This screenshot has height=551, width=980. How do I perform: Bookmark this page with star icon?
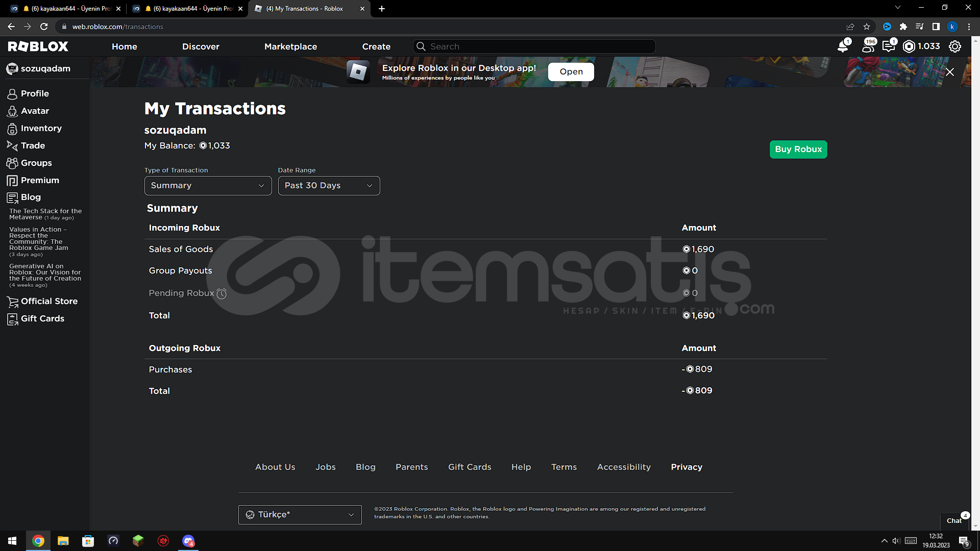click(867, 27)
